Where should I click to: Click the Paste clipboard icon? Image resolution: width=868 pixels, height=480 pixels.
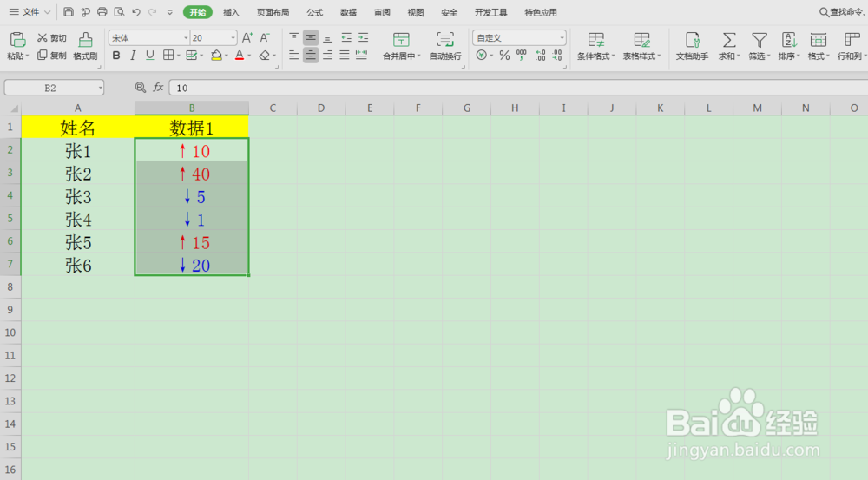click(x=17, y=39)
